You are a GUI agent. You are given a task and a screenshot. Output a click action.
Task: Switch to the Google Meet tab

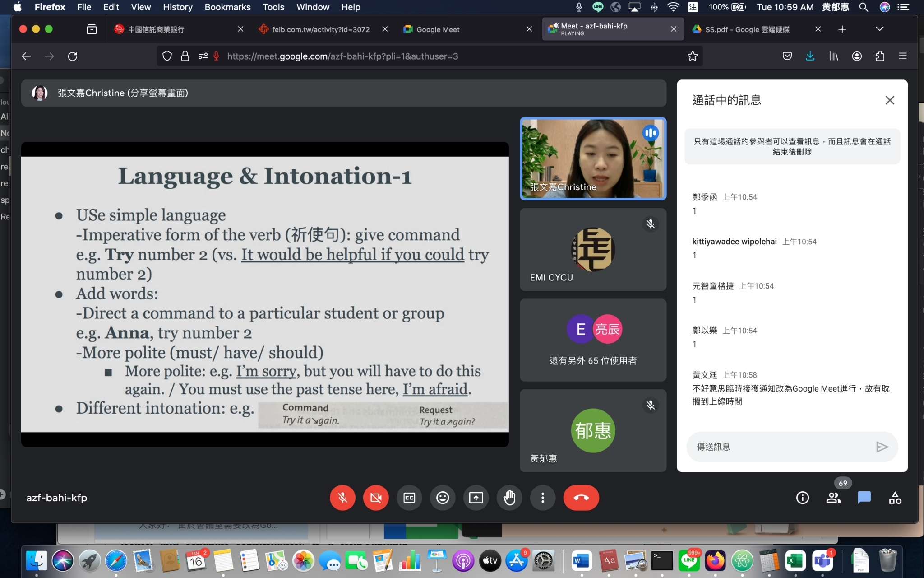point(438,29)
